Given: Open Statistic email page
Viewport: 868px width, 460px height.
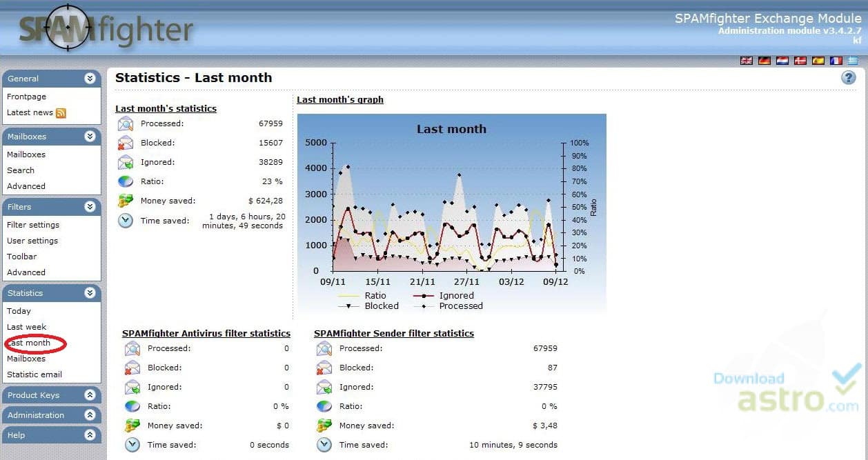Looking at the screenshot, I should click(34, 374).
